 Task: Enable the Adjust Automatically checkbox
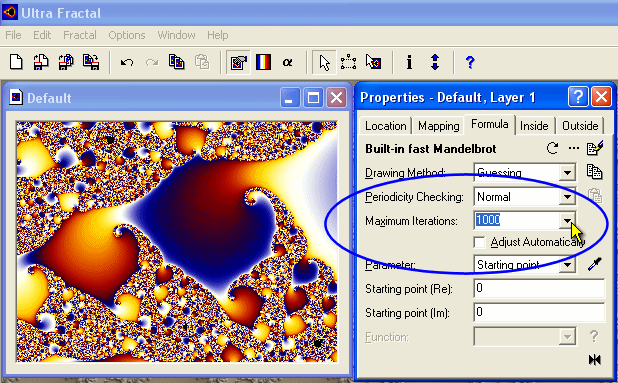480,242
